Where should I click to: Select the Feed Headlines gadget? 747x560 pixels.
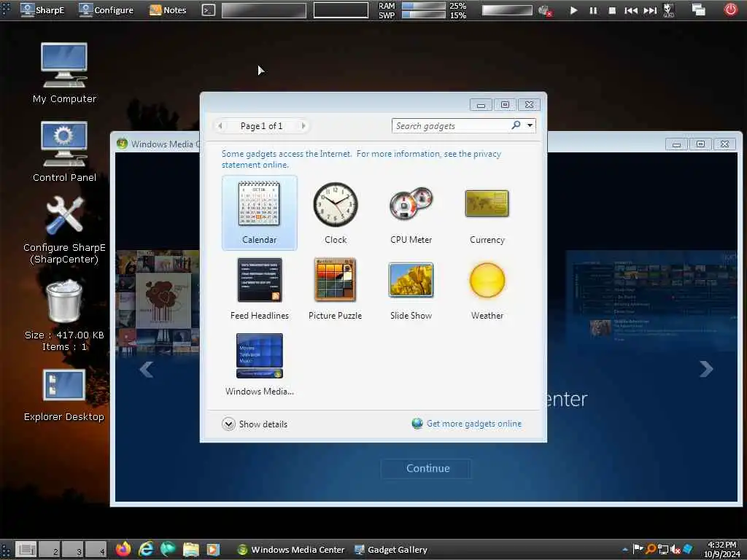(x=259, y=289)
